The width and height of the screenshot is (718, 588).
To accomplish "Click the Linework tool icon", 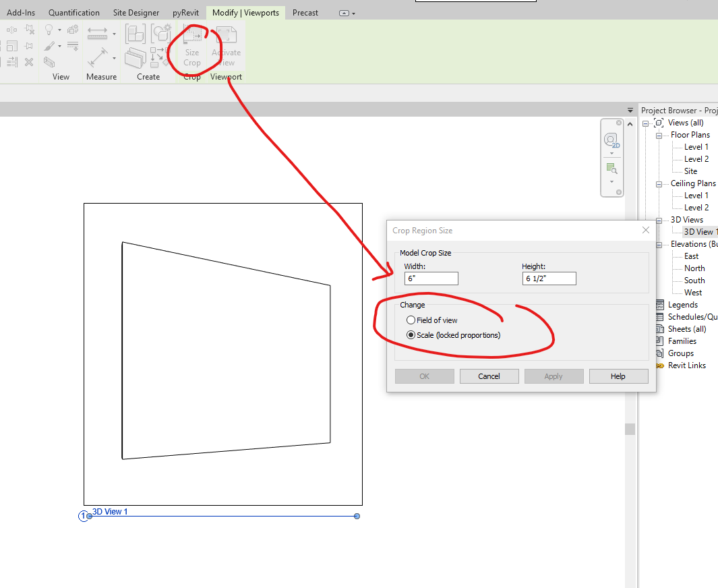I will click(x=73, y=45).
